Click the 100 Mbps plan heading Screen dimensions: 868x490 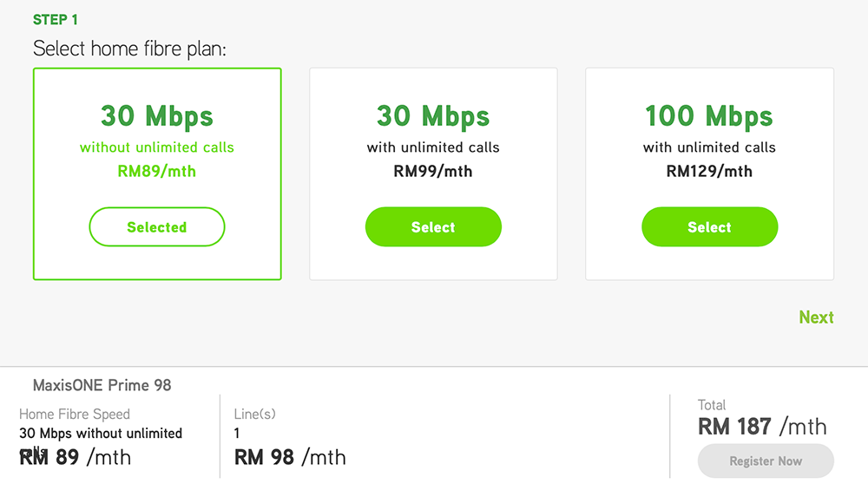click(709, 116)
